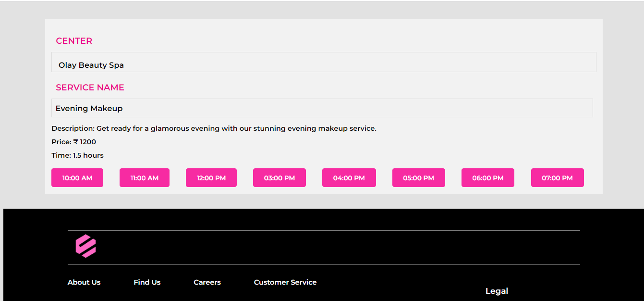Choose the 12:00 PM appointment slot
Screen dimensions: 644x301
point(211,178)
